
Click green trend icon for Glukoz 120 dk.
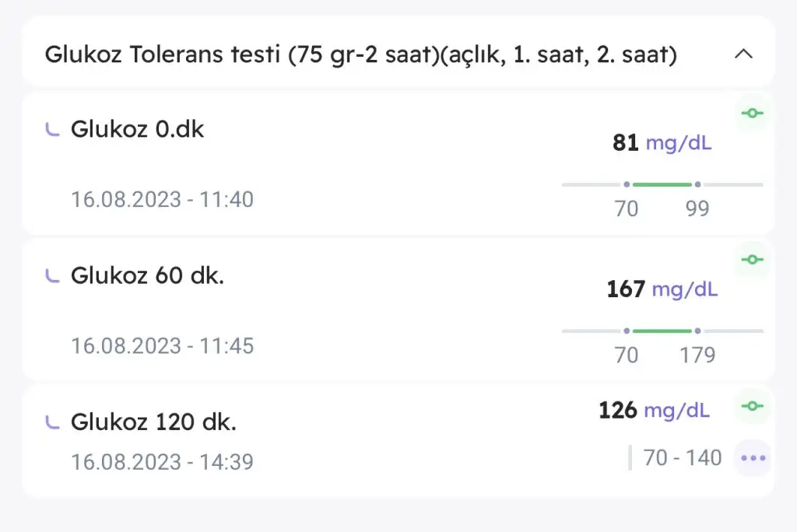pyautogui.click(x=752, y=406)
